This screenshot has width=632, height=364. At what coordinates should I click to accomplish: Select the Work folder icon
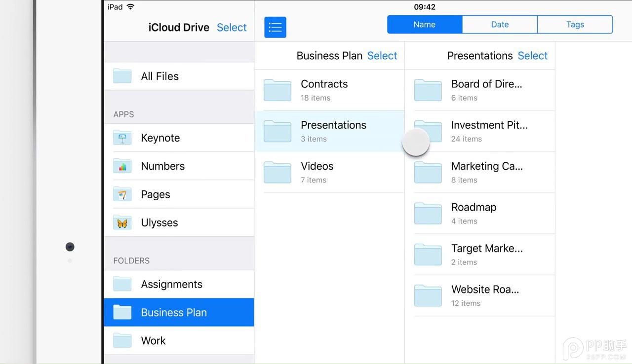pyautogui.click(x=122, y=340)
